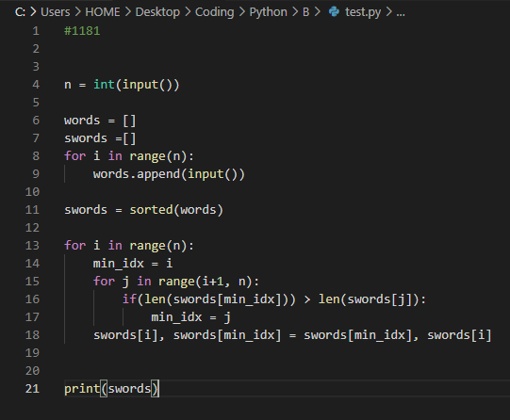Click line number 16 in the gutter
The image size is (510, 420).
point(32,299)
